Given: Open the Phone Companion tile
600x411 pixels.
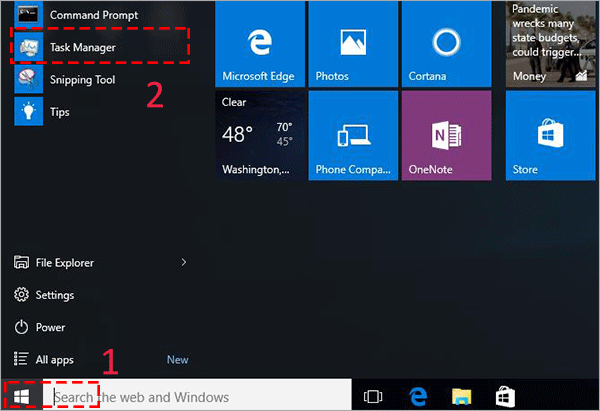Looking at the screenshot, I should coord(353,135).
